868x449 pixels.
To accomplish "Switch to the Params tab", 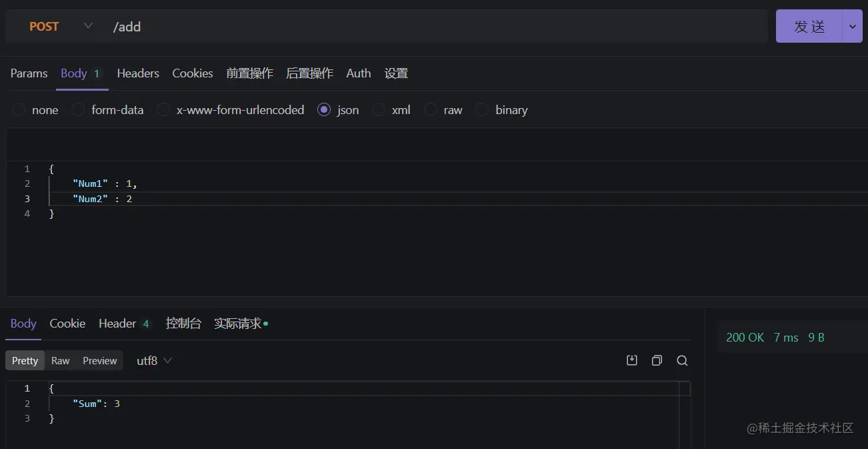I will click(29, 73).
